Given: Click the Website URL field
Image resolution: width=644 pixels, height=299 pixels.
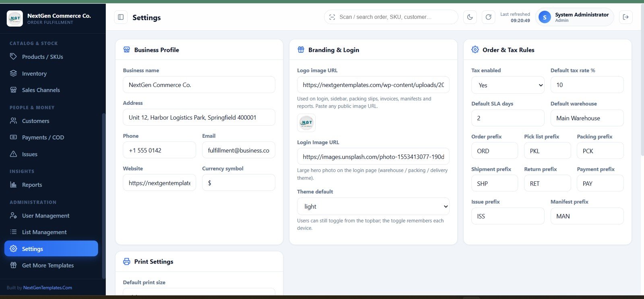Looking at the screenshot, I should tap(159, 183).
